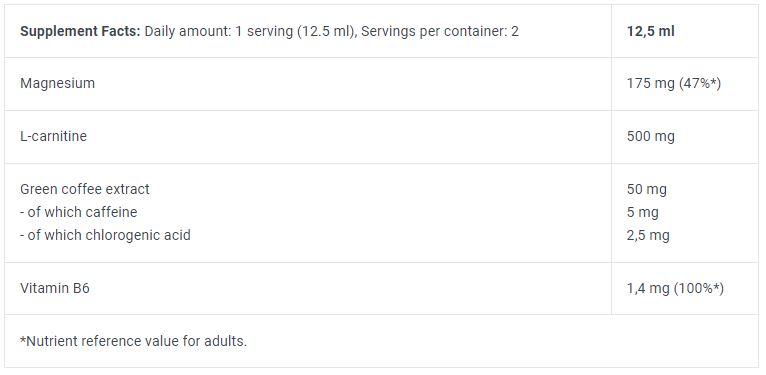Select the 5 mg caffeine value
This screenshot has height=375, width=766.
643,212
